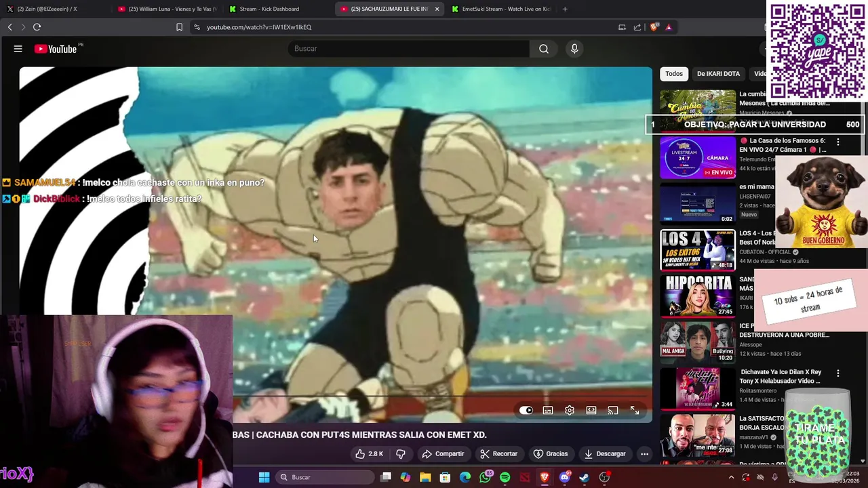Open options for La Casa de los Famosos video
Screen dimensions: 868x488
pos(838,142)
